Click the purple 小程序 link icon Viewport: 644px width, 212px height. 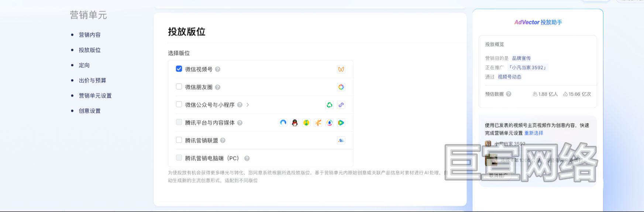(x=341, y=105)
